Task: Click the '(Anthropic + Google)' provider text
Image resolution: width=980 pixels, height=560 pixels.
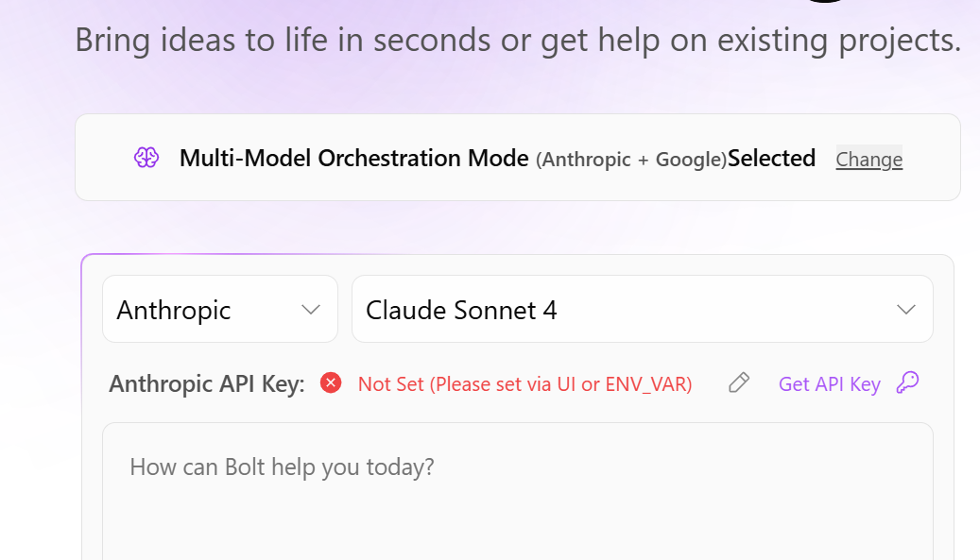Action: 630,160
